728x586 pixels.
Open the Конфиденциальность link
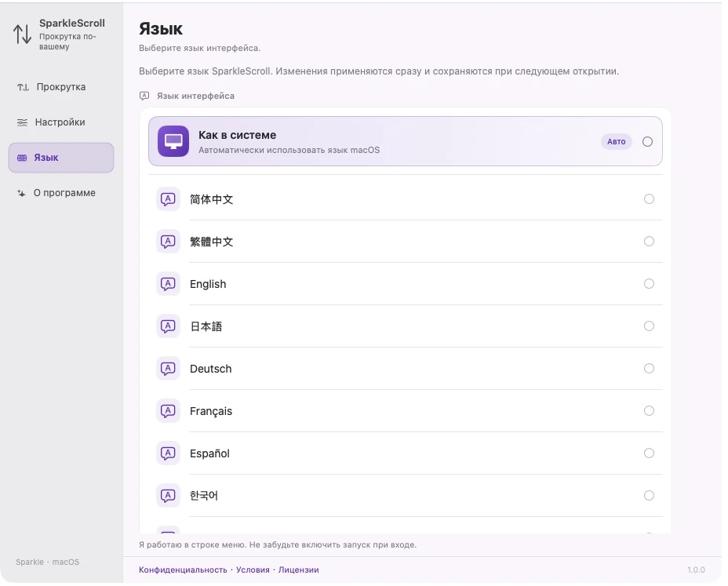tap(183, 570)
